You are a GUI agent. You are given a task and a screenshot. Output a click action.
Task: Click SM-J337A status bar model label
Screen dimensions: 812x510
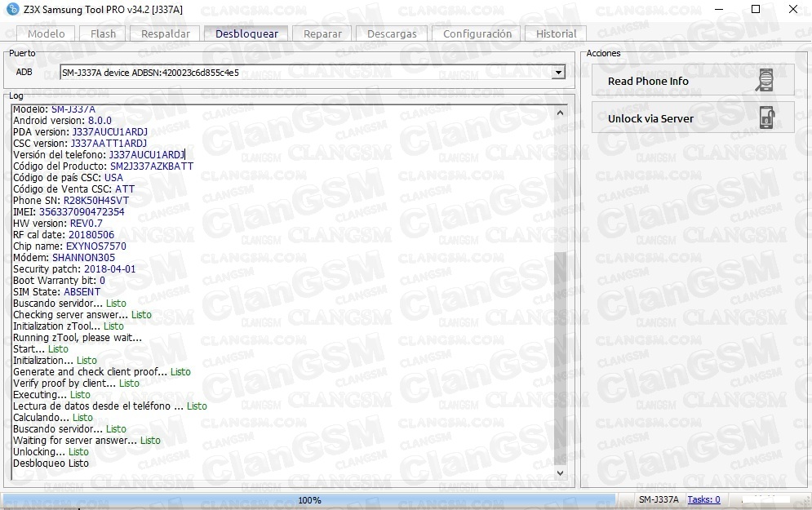point(659,499)
